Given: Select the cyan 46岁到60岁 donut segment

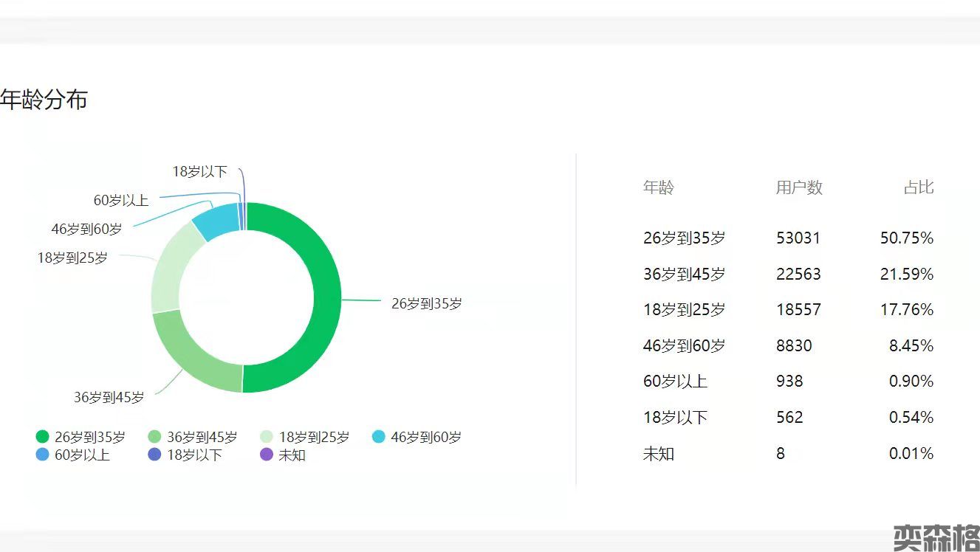Looking at the screenshot, I should [215, 222].
